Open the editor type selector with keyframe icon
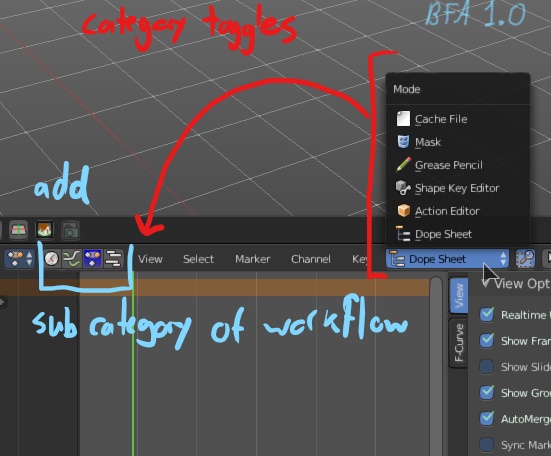This screenshot has width=551, height=456. [20, 259]
